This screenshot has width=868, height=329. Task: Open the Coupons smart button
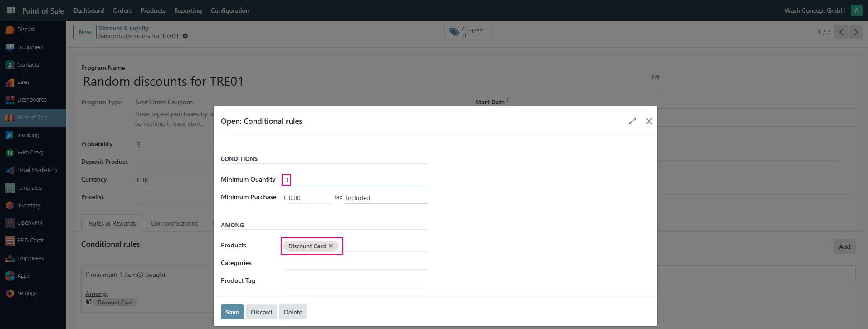point(468,32)
